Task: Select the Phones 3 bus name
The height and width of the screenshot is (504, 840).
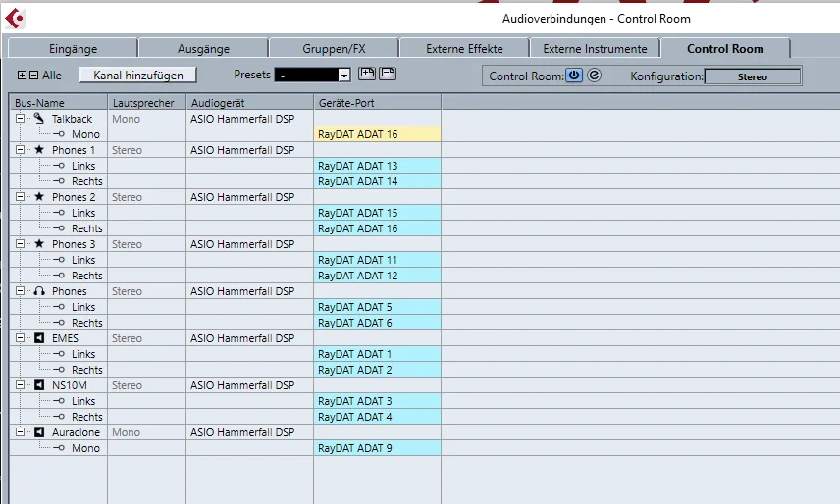Action: click(x=74, y=244)
